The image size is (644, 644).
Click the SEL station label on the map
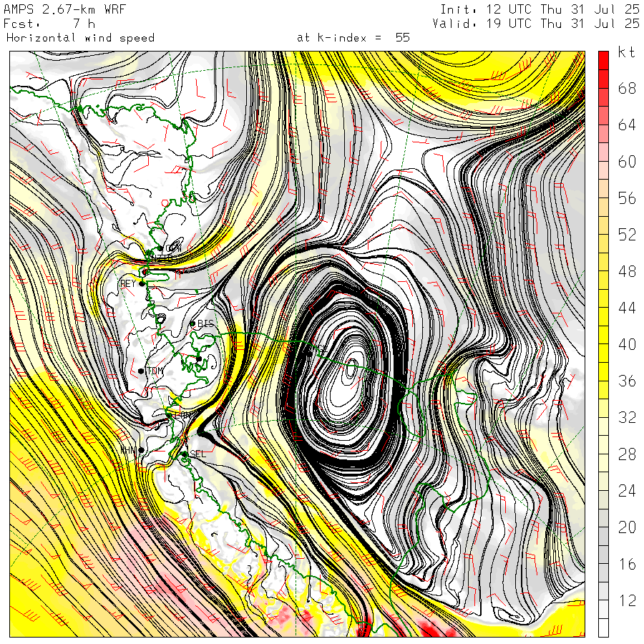198,454
